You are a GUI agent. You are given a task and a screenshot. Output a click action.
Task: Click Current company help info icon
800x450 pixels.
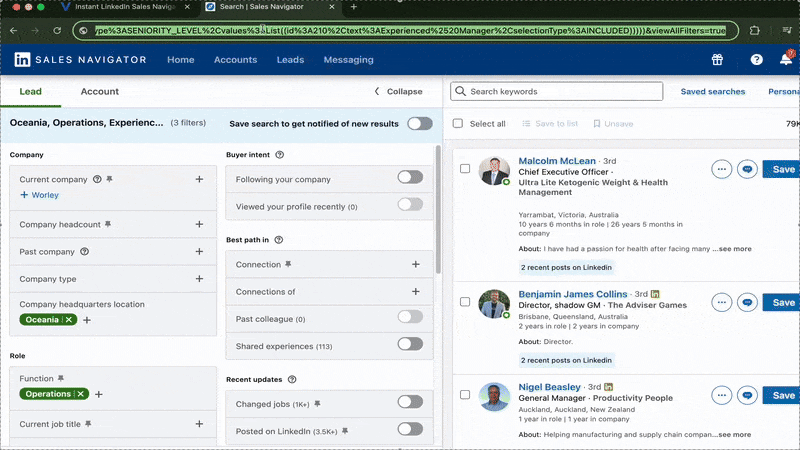(97, 179)
